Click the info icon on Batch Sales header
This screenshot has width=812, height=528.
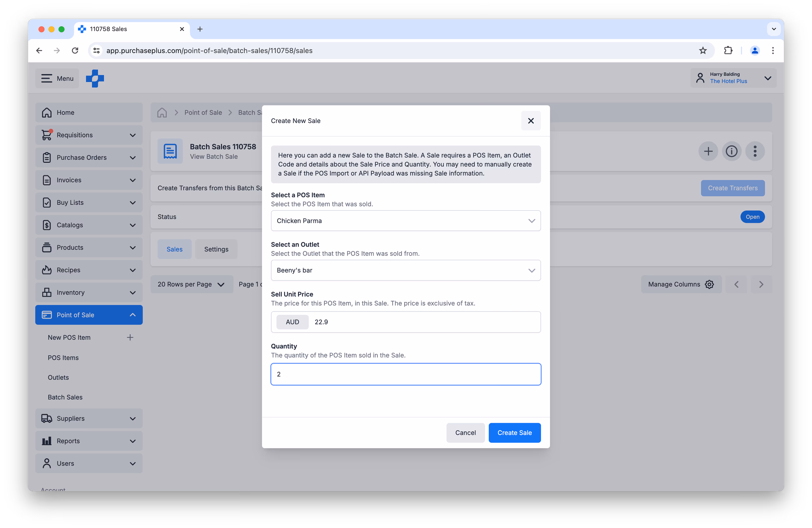pyautogui.click(x=731, y=151)
